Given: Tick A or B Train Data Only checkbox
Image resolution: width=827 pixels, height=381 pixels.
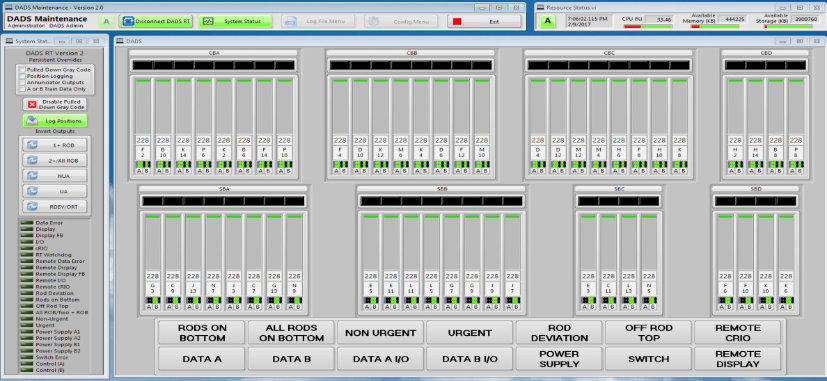Looking at the screenshot, I should click(22, 89).
